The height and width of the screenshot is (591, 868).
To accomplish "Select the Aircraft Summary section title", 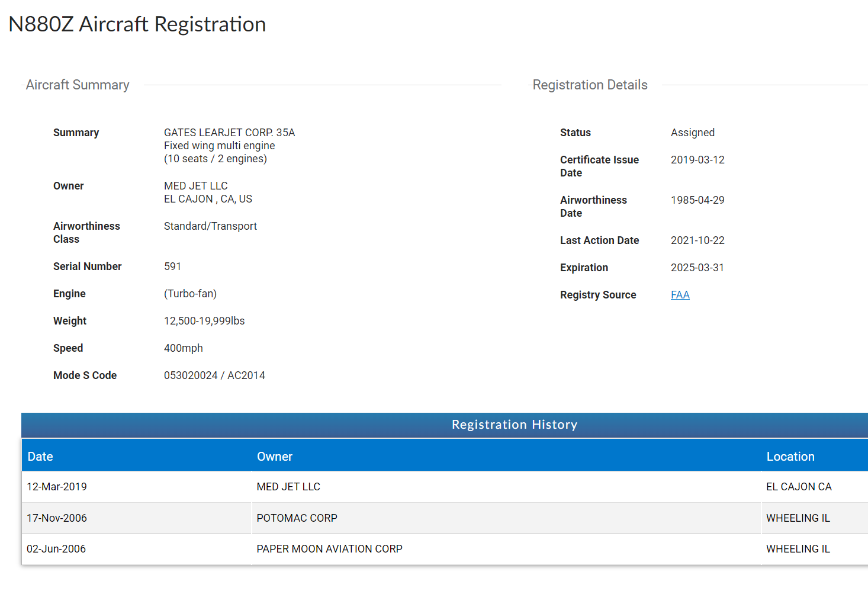I will pyautogui.click(x=78, y=85).
